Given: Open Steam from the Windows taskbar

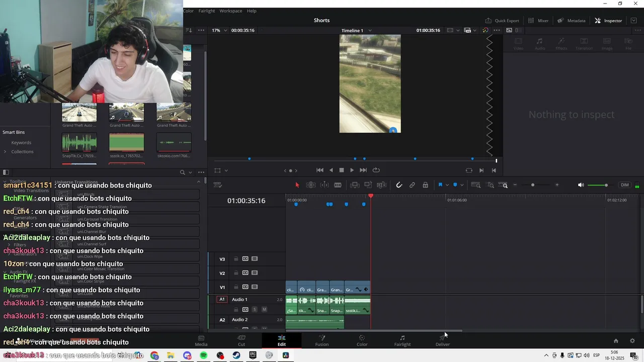Looking at the screenshot, I should (236, 355).
